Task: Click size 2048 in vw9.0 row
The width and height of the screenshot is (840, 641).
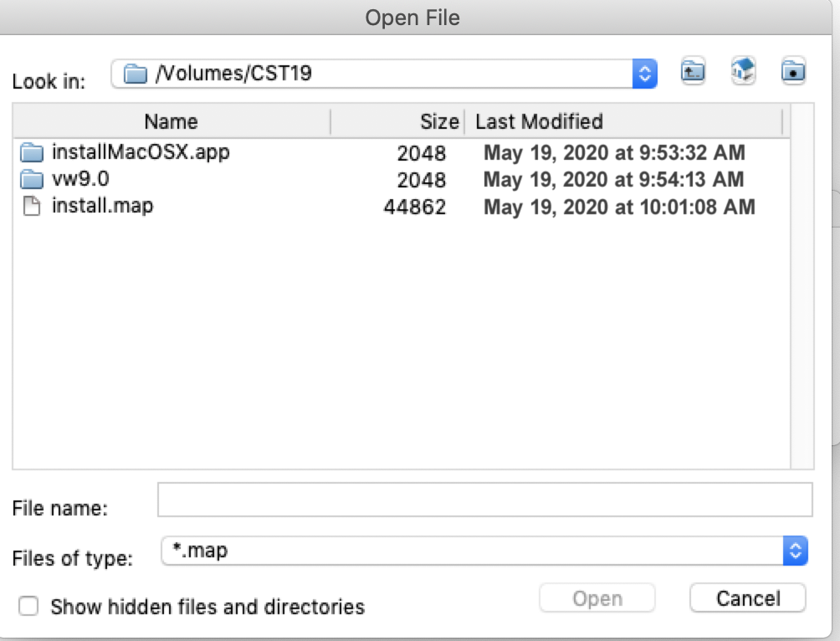Action: tap(421, 180)
